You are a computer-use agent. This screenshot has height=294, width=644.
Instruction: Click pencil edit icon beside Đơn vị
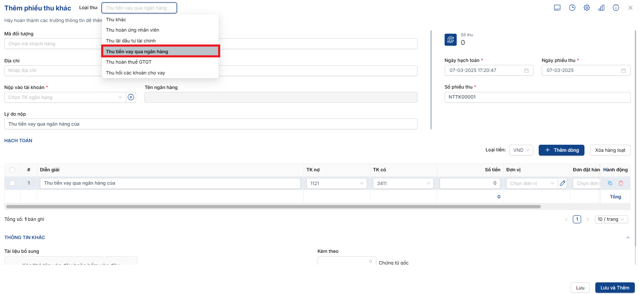point(562,183)
